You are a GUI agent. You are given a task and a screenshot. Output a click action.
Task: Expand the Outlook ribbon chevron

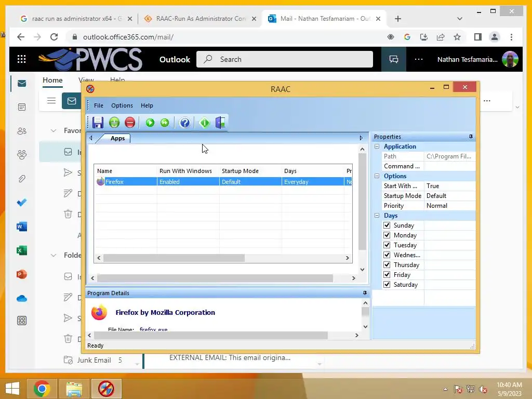coord(517,107)
